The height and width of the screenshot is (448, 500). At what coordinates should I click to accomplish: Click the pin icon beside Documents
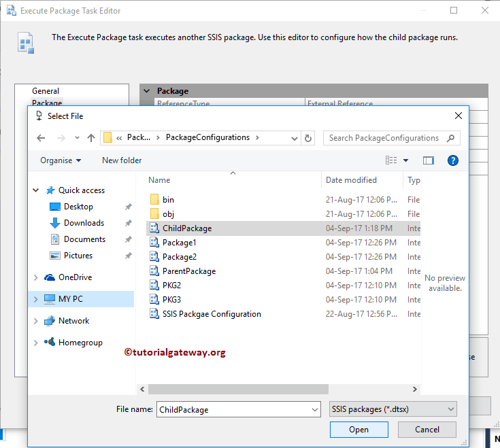tap(128, 239)
